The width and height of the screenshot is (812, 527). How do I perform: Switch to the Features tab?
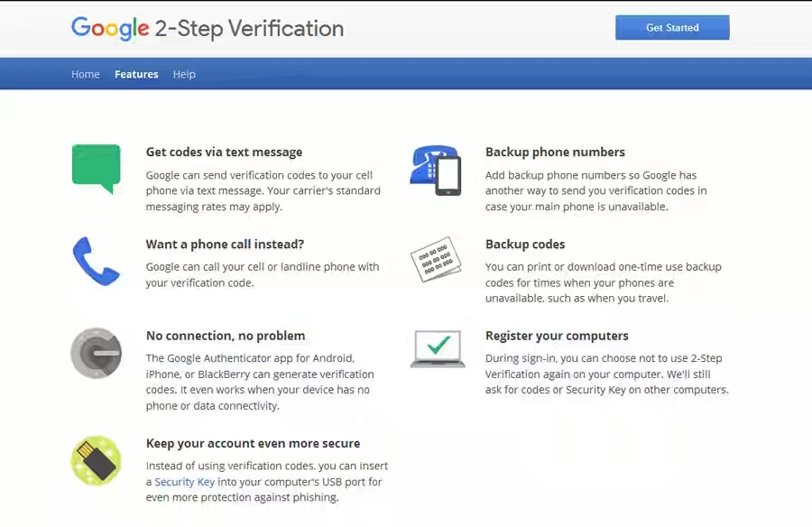coord(137,74)
